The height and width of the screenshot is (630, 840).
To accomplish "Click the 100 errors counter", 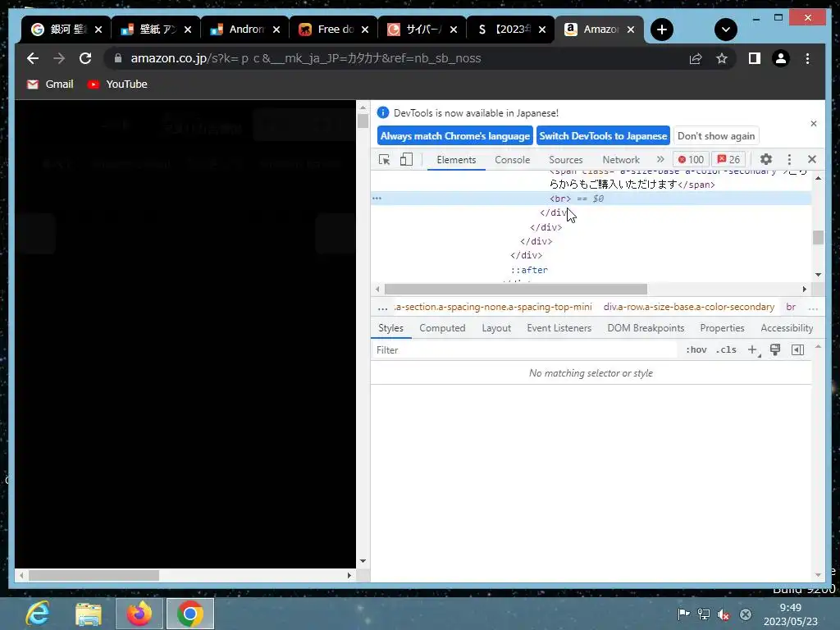I will pyautogui.click(x=691, y=160).
